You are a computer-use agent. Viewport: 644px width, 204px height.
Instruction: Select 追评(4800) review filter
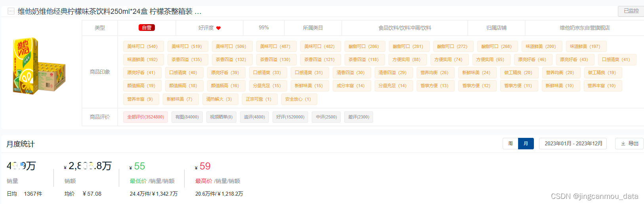(x=254, y=117)
